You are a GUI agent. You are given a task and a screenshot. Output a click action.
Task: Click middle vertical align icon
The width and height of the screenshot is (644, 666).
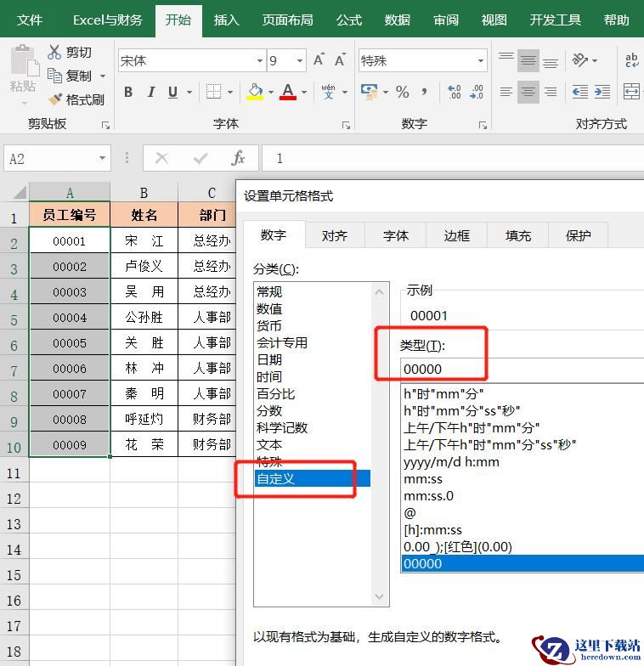(x=528, y=59)
